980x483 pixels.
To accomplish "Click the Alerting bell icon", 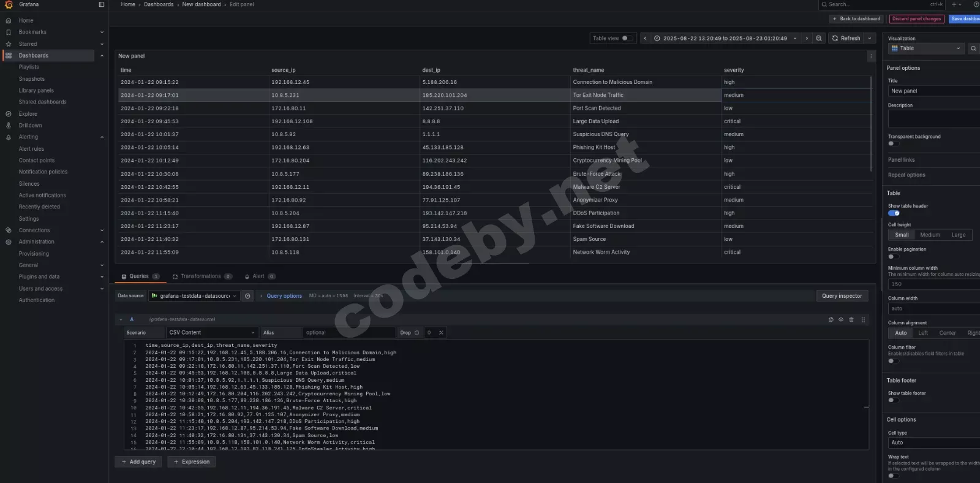I will click(x=9, y=137).
